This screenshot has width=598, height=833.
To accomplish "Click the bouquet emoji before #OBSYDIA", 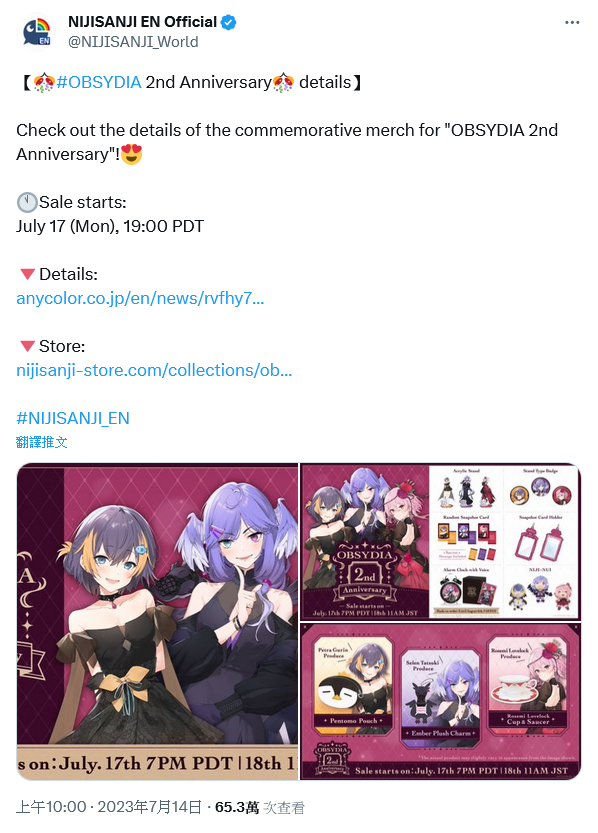I will pyautogui.click(x=44, y=83).
